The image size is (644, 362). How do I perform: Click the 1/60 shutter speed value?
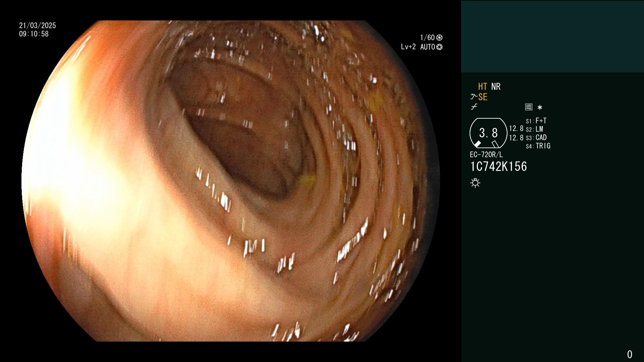click(x=427, y=38)
